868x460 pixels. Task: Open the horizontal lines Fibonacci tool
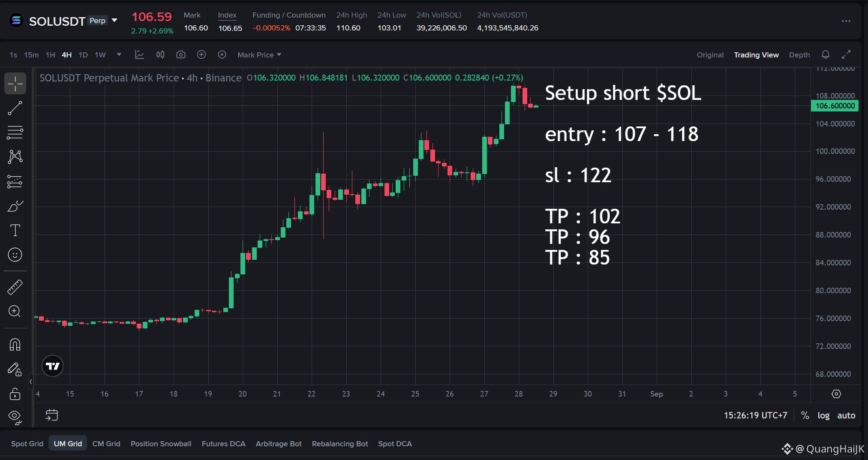tap(15, 132)
